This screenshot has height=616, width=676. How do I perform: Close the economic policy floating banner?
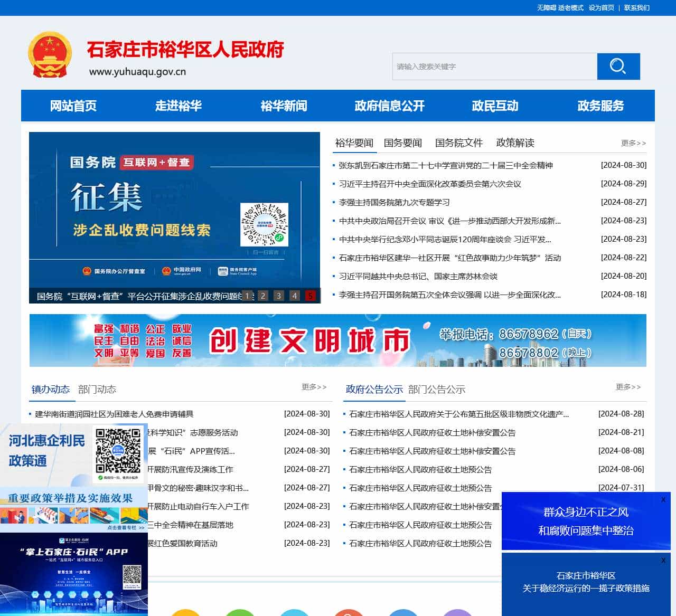click(663, 560)
